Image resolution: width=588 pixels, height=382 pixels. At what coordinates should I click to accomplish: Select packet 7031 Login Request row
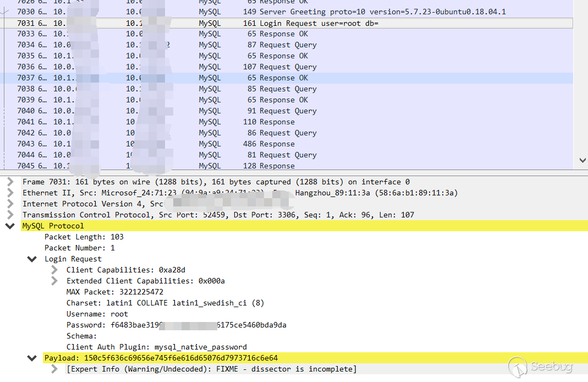click(x=287, y=23)
